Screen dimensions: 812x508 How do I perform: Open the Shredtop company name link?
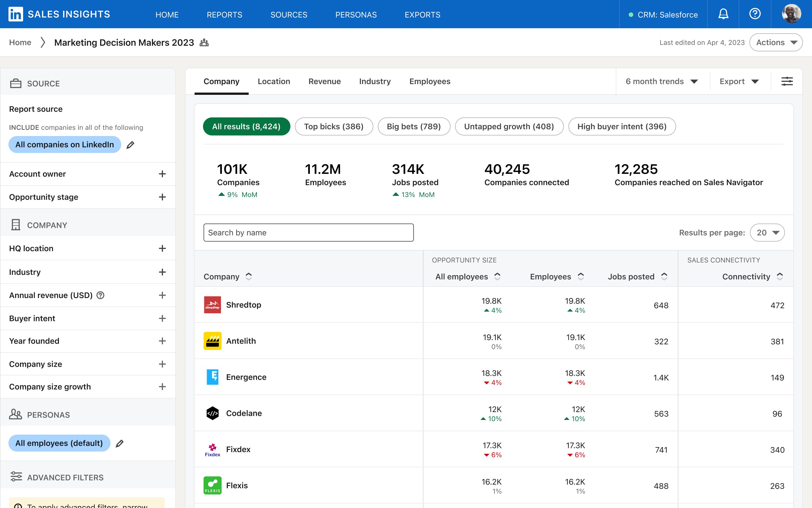tap(244, 305)
